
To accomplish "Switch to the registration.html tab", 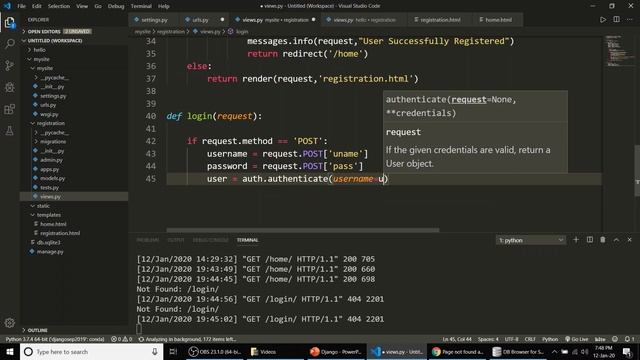I will (440, 20).
